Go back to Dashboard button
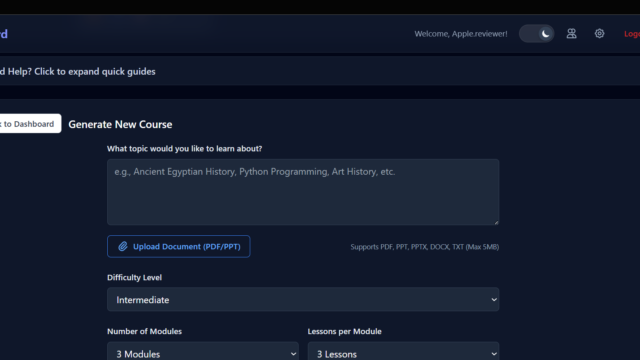This screenshot has width=640, height=360. pos(30,124)
